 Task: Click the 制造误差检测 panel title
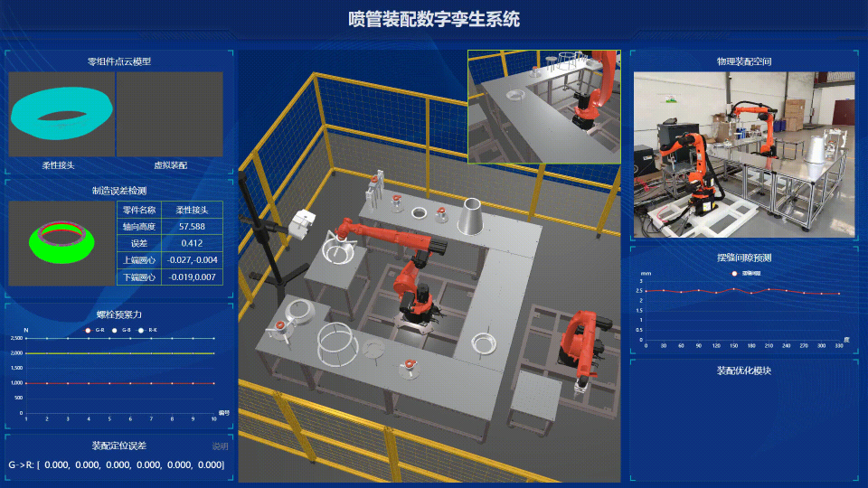118,191
